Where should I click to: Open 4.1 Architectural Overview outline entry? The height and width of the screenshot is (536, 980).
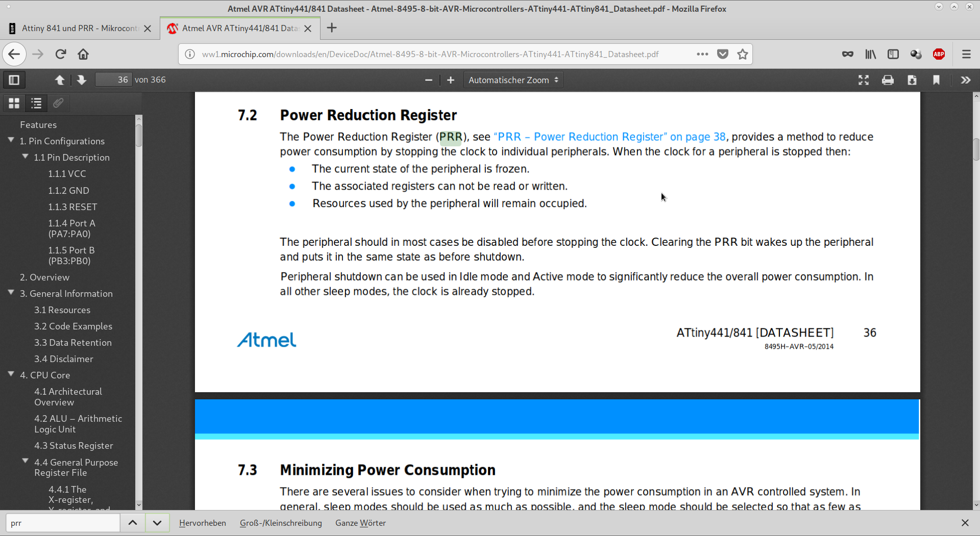68,397
